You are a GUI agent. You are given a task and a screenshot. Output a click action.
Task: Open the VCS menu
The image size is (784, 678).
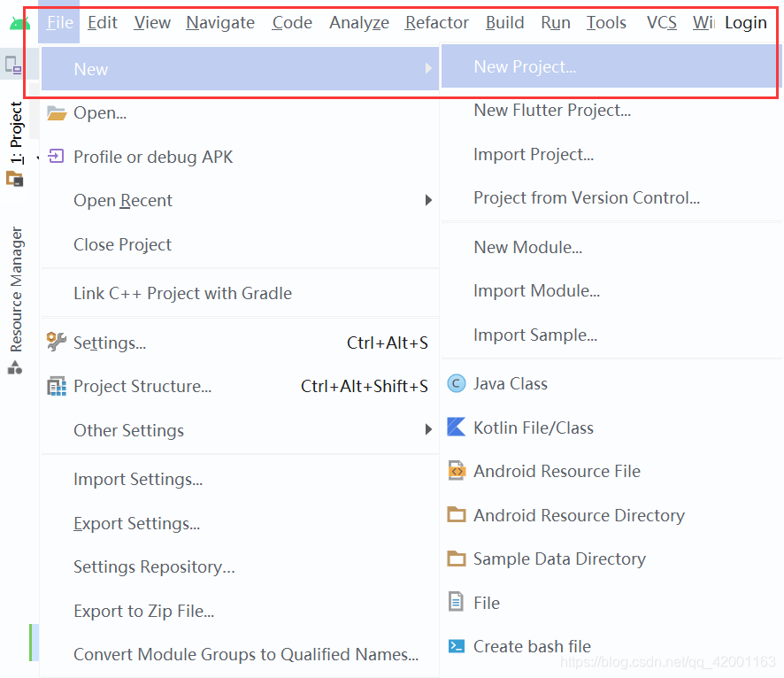click(x=662, y=22)
